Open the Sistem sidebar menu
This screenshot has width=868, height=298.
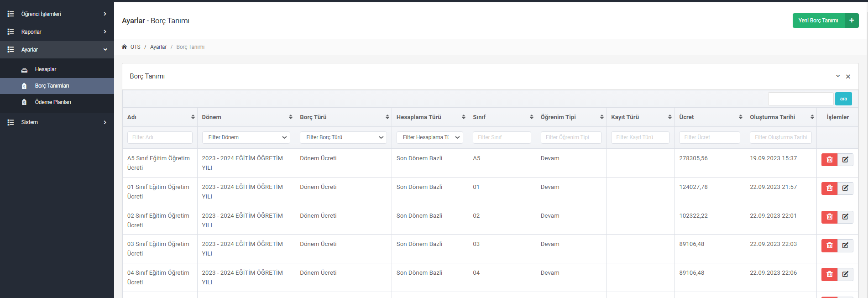[57, 122]
